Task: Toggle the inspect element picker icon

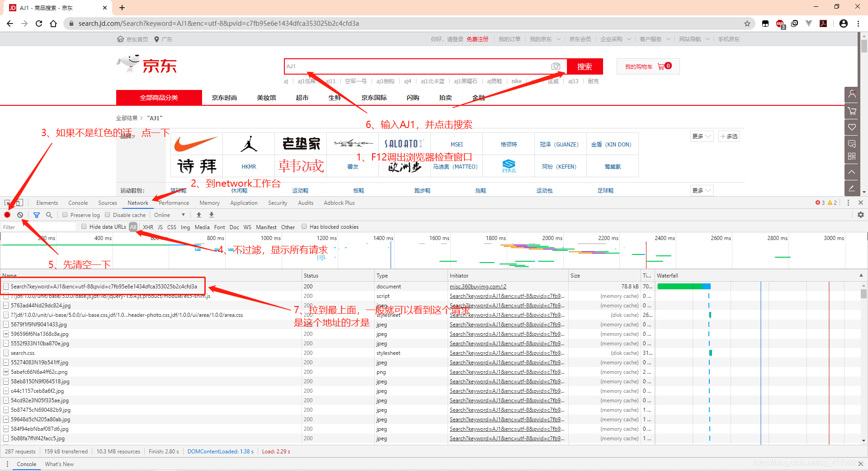Action: click(x=7, y=203)
